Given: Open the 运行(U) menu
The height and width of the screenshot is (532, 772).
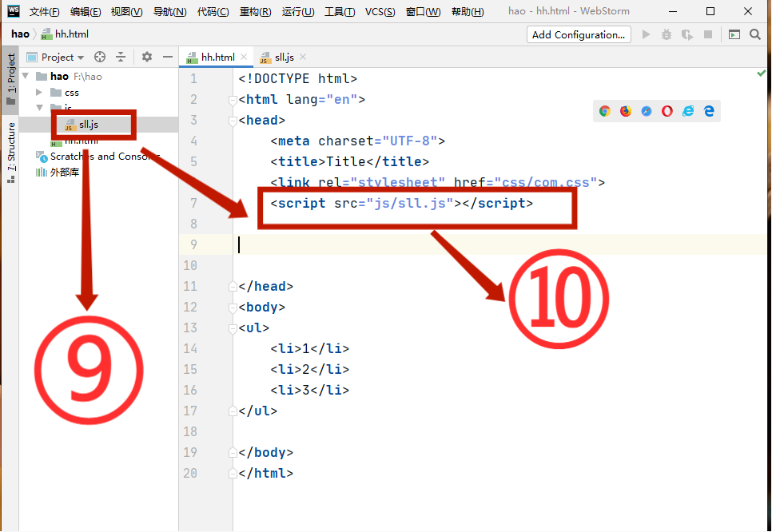Looking at the screenshot, I should pyautogui.click(x=298, y=11).
